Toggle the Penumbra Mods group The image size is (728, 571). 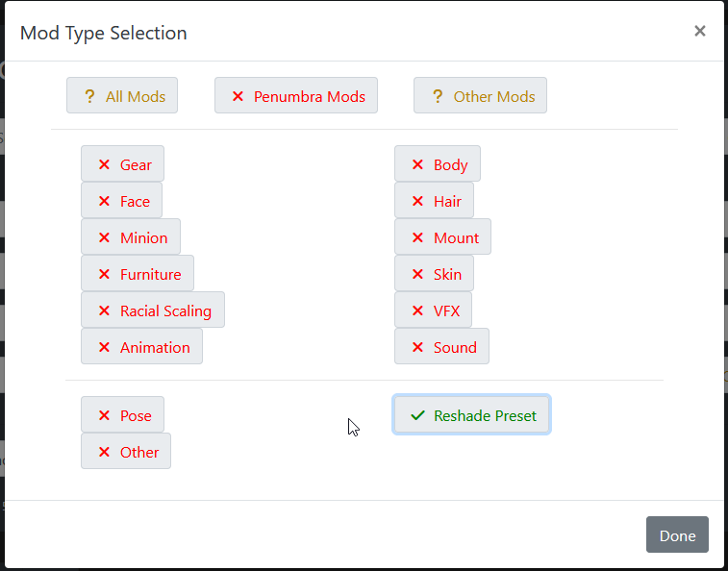[x=296, y=95]
